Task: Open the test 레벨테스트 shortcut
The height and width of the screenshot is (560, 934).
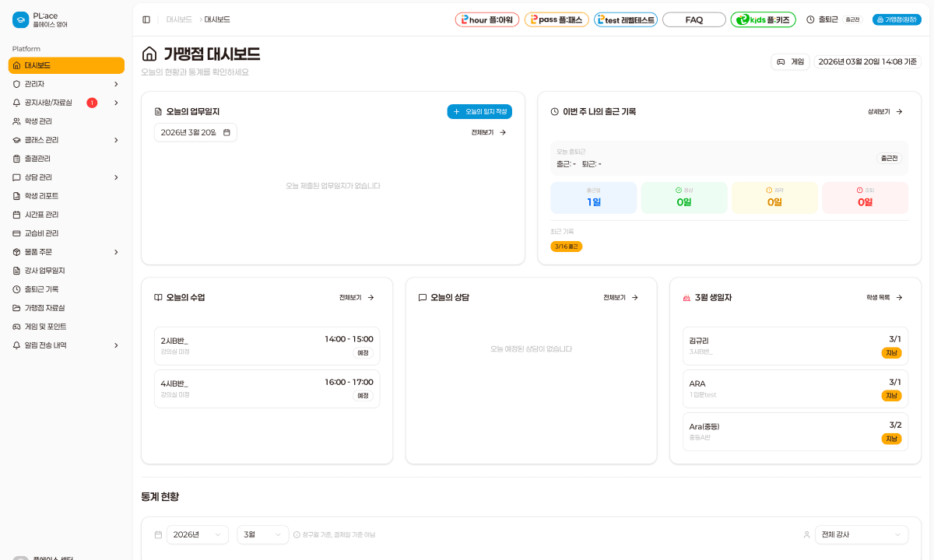Action: point(625,19)
